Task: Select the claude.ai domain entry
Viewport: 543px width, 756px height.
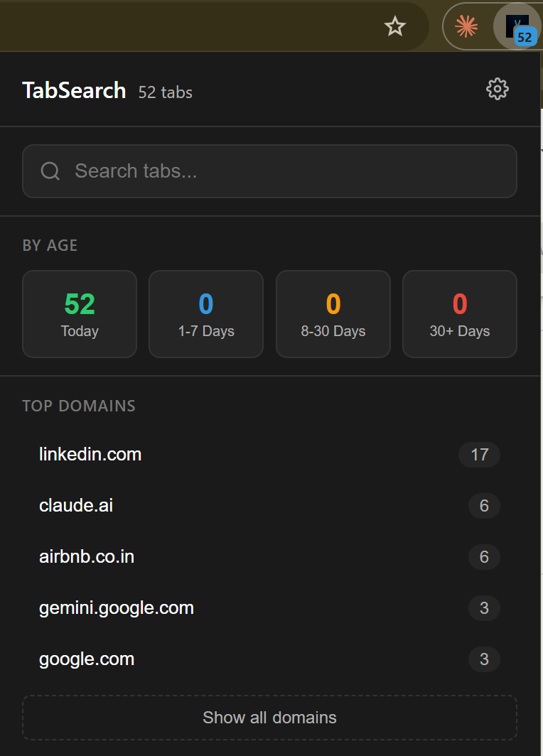Action: tap(75, 505)
